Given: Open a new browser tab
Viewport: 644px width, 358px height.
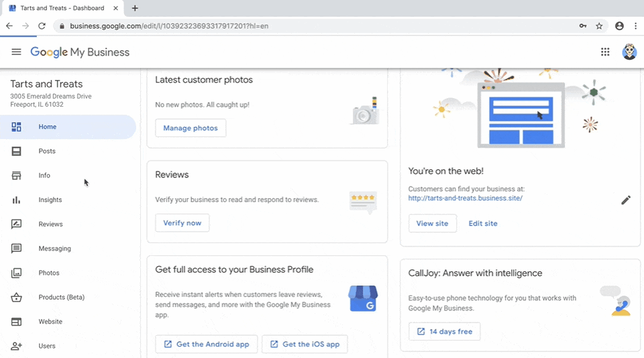Looking at the screenshot, I should click(135, 8).
